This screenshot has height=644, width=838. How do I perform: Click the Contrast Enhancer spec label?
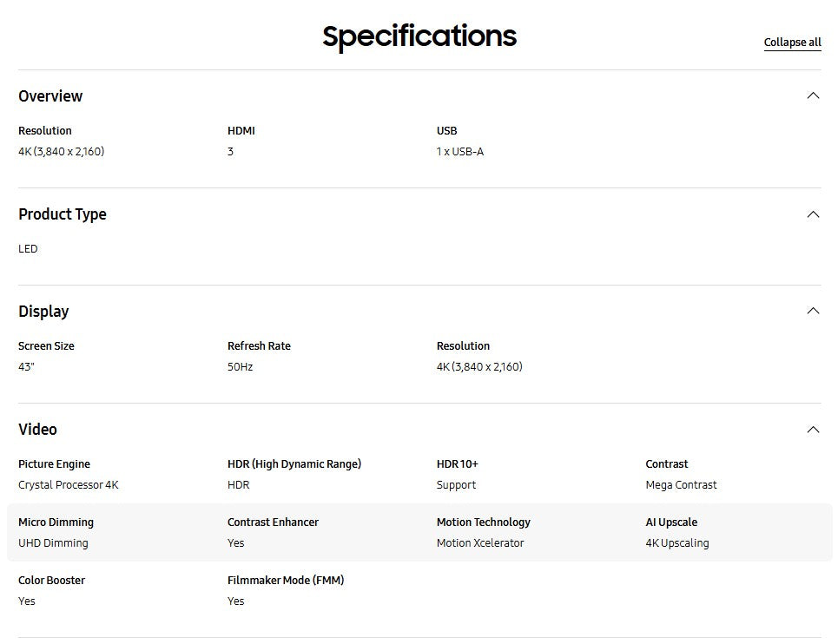(273, 522)
